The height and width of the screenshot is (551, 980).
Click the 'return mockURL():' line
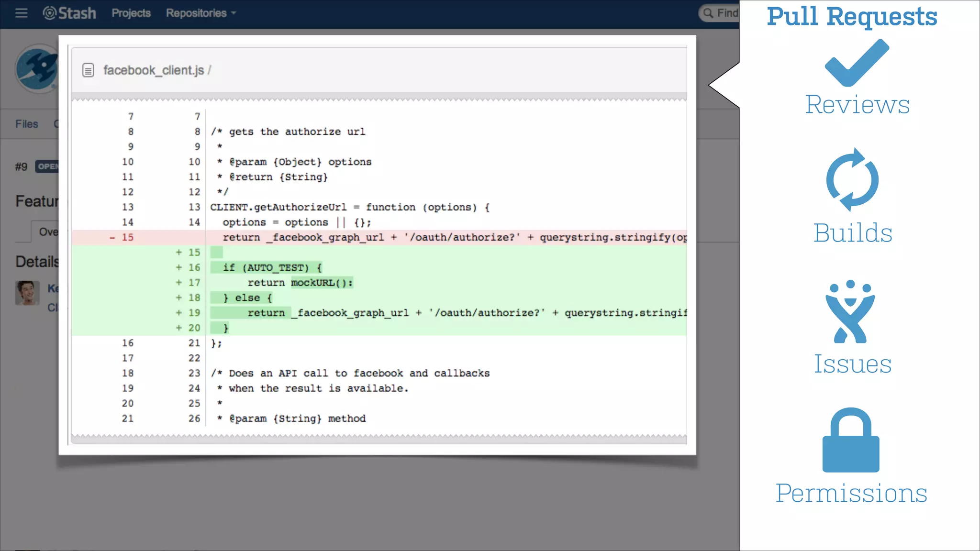(379, 283)
